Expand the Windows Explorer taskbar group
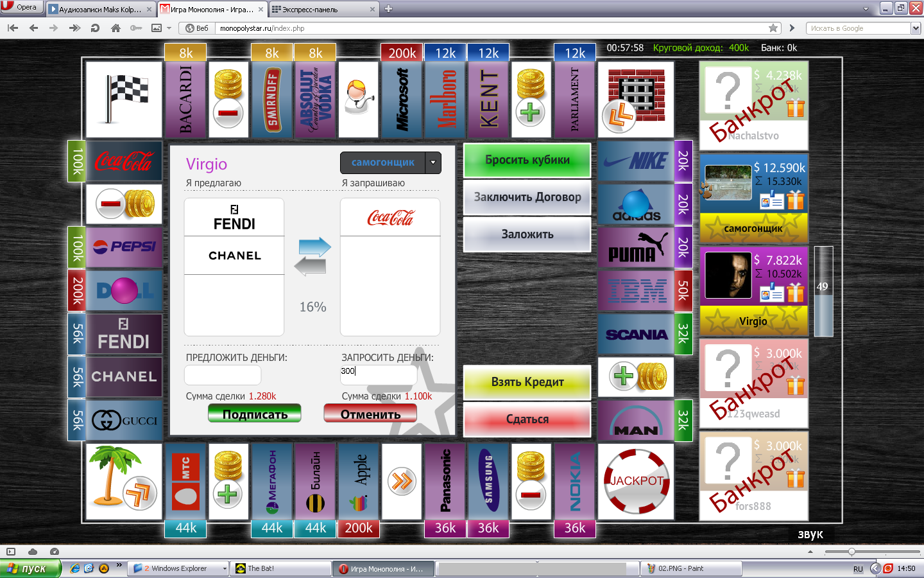Screen dimensions: 924x578 tap(225, 568)
